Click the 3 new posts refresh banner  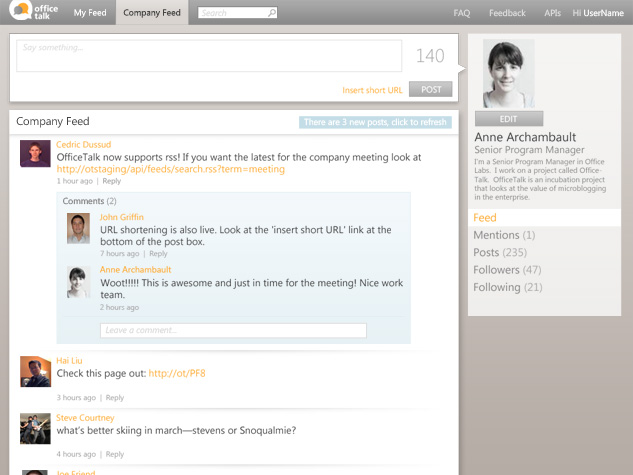point(375,122)
